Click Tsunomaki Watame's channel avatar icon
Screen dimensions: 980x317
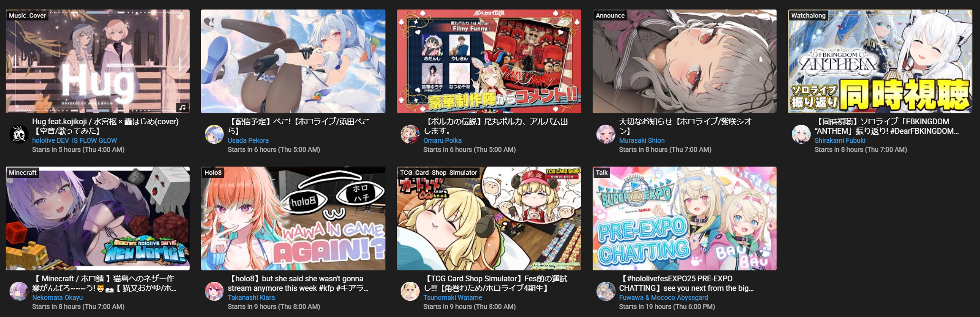(410, 291)
